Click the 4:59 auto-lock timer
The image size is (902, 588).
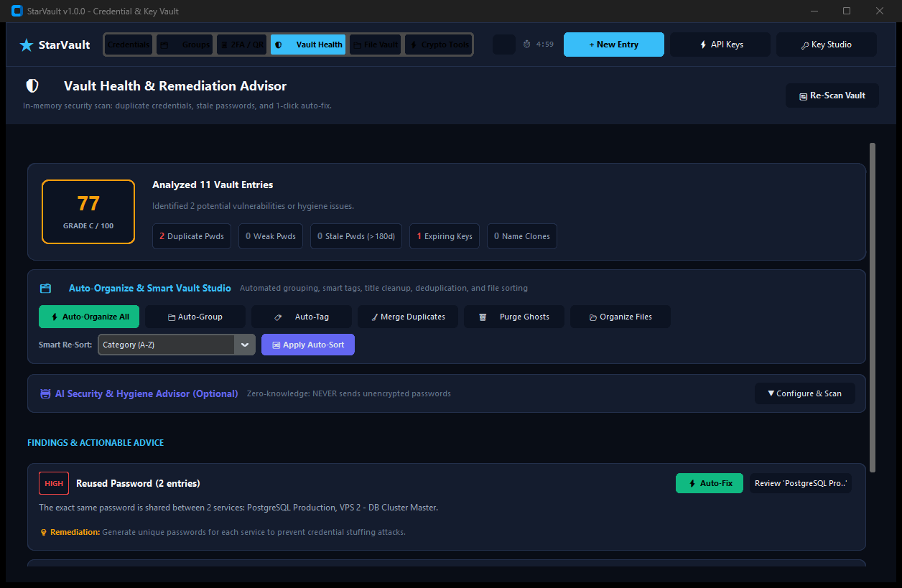tap(539, 45)
